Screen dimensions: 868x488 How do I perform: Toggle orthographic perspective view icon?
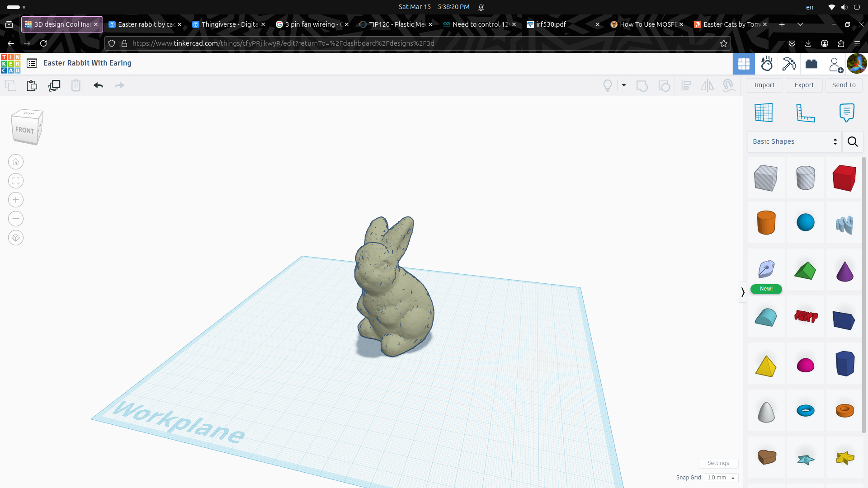(x=16, y=238)
